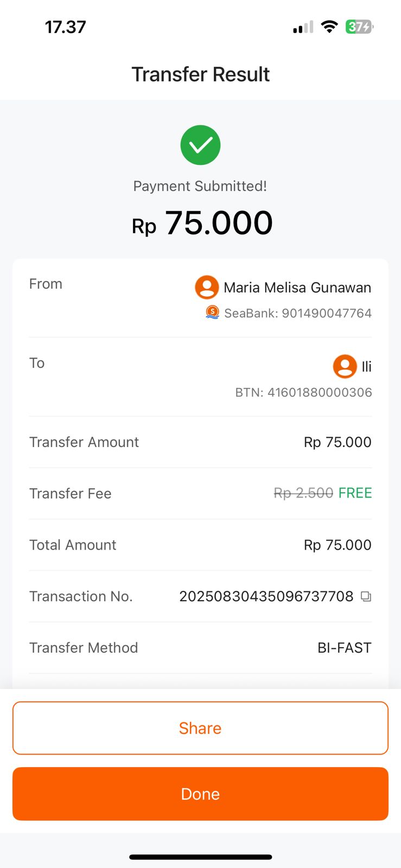
Task: Tap the green FREE fee label
Action: 355,493
